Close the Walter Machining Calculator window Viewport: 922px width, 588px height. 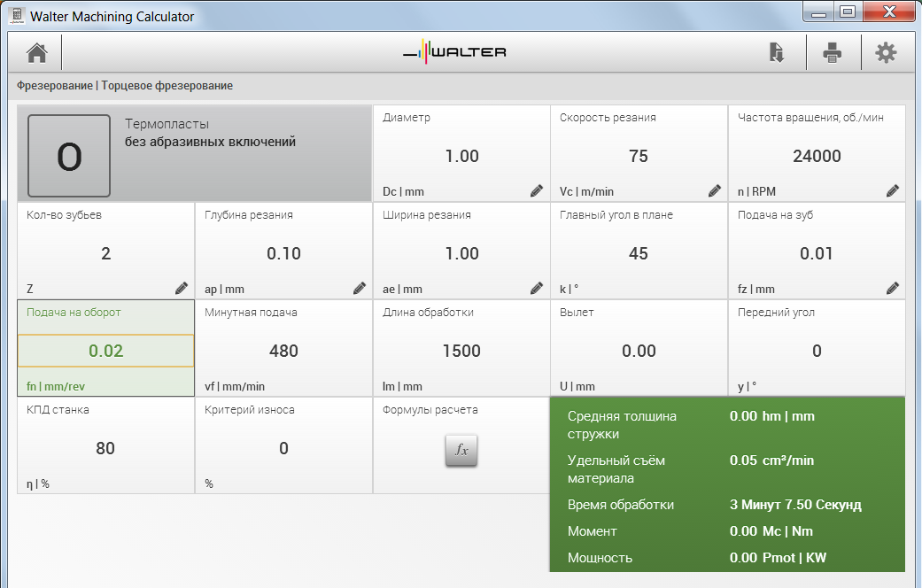[x=889, y=12]
